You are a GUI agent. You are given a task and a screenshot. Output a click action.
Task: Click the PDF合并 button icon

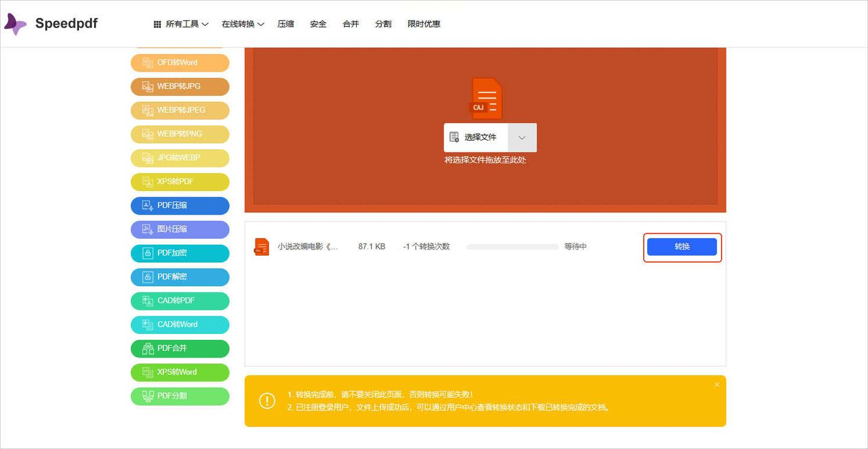click(148, 348)
